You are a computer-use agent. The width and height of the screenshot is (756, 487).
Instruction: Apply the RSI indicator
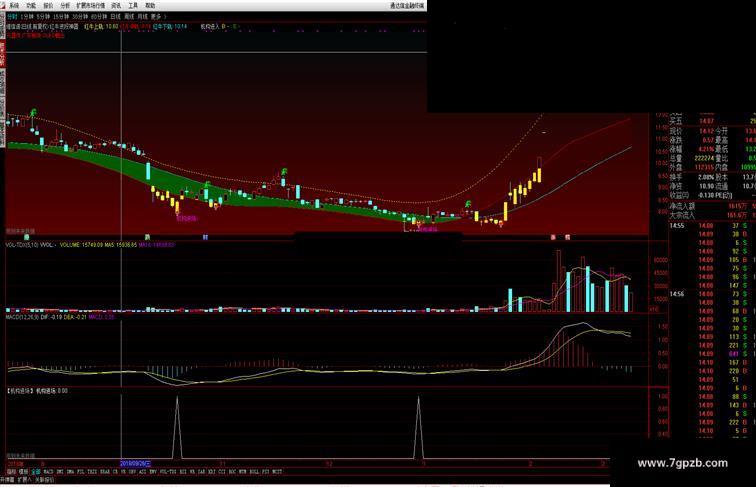click(183, 472)
